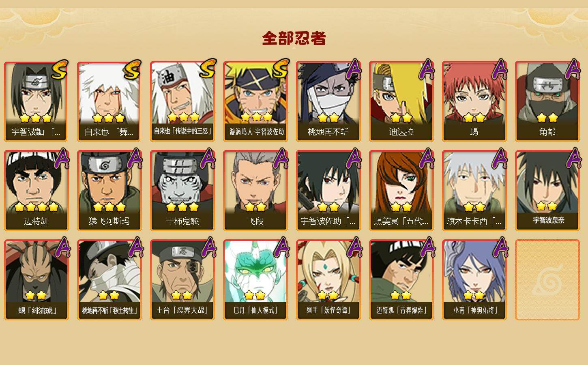This screenshot has width=588, height=365.
Task: Open 迈特凯「青春爆炸」card
Action: click(401, 280)
